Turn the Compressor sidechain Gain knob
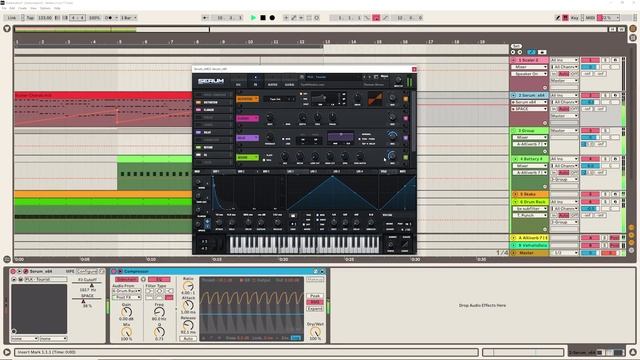The height and width of the screenshot is (360, 640). [127, 312]
